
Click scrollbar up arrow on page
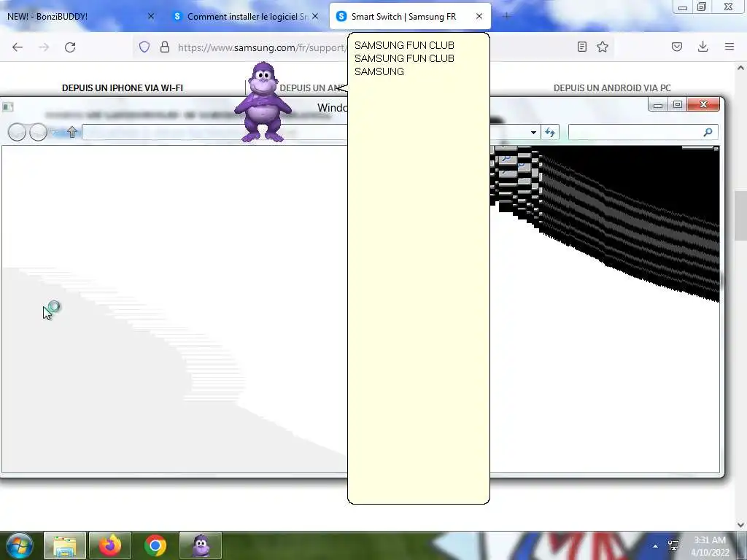click(x=740, y=68)
